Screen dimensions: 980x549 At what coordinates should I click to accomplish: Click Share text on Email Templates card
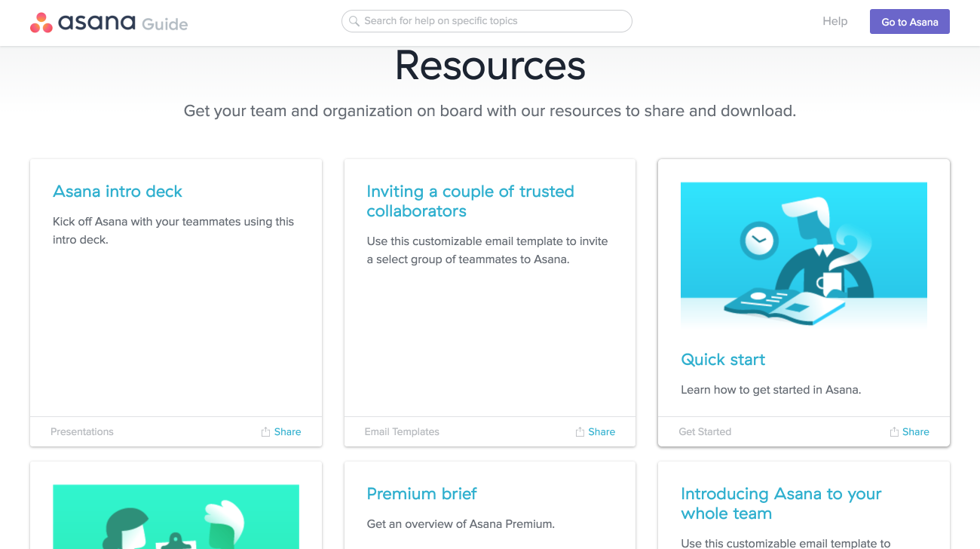point(602,432)
